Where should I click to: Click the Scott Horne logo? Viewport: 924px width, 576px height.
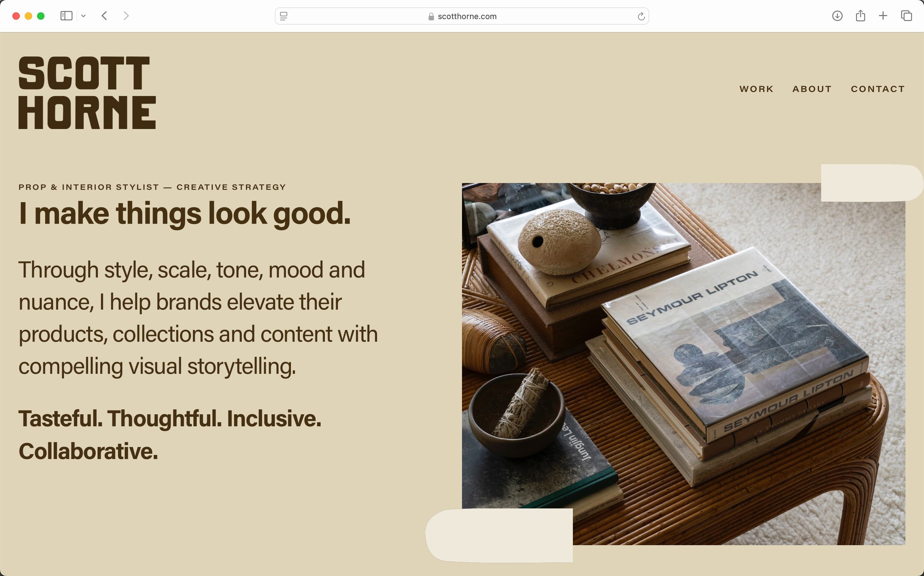87,93
